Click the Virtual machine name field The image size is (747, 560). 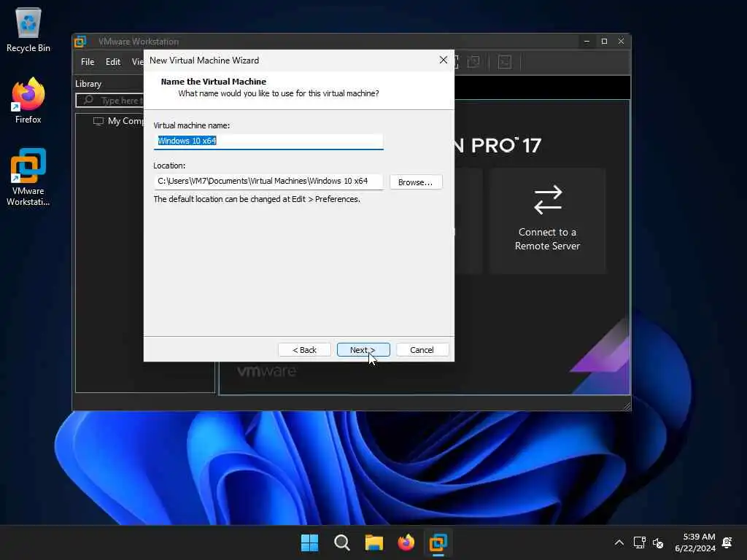pos(268,141)
